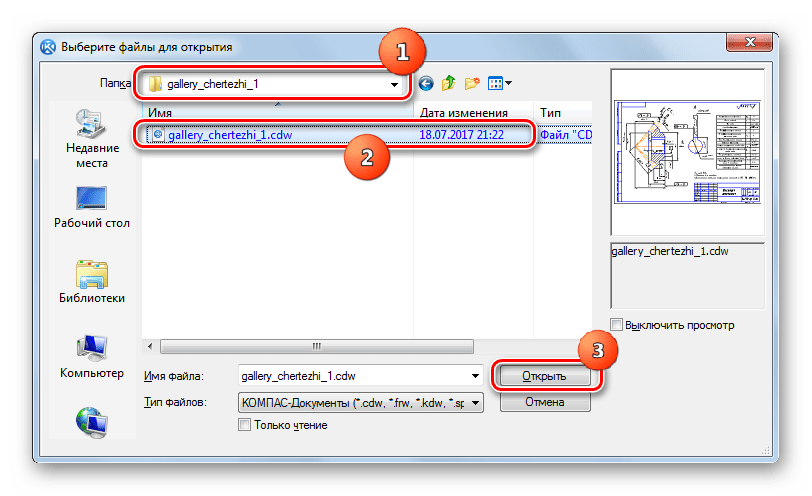Open the Тип файлов dropdown
This screenshot has height=496, width=812.
pyautogui.click(x=475, y=402)
